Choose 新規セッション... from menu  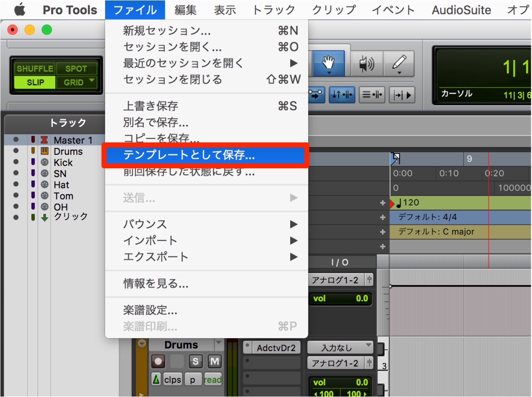point(207,31)
